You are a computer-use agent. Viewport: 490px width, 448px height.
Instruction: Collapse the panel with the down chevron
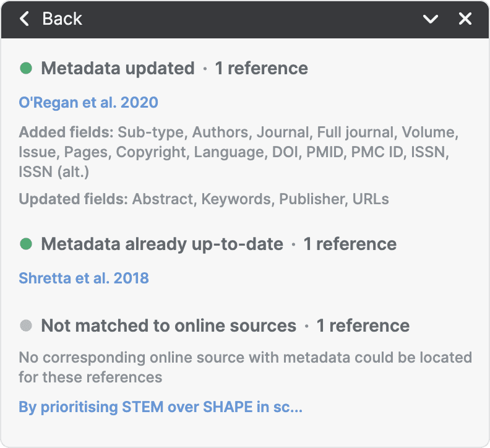coord(430,19)
